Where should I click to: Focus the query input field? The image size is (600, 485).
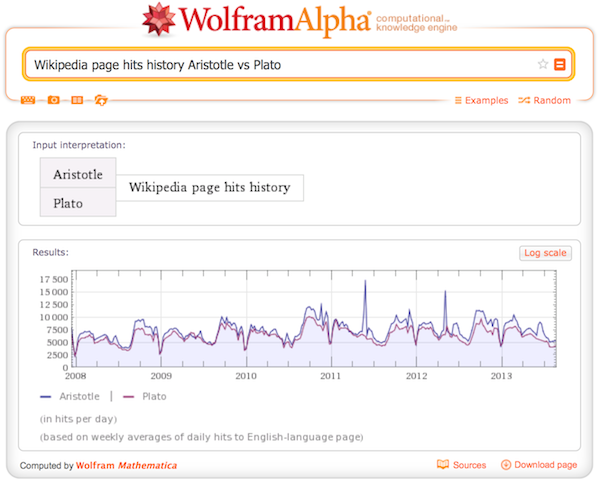[283, 65]
